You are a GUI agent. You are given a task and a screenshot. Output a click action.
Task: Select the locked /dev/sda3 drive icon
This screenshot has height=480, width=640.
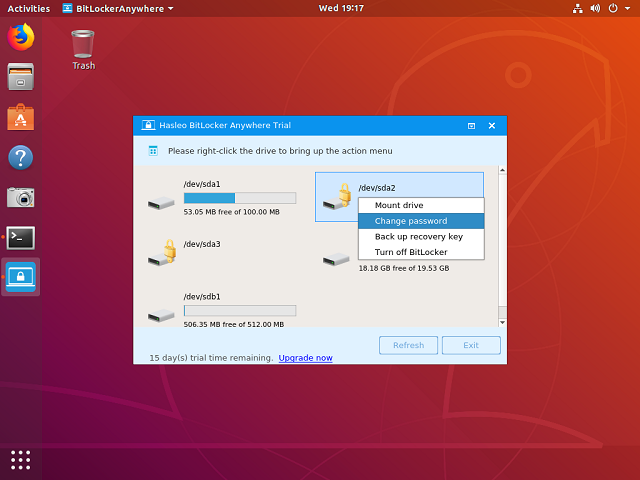coord(162,253)
